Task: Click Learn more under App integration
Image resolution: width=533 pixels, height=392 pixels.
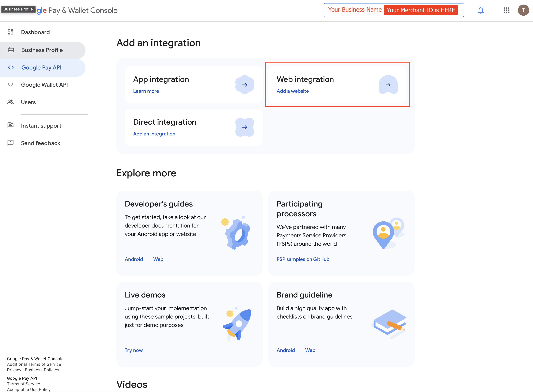Action: 146,91
